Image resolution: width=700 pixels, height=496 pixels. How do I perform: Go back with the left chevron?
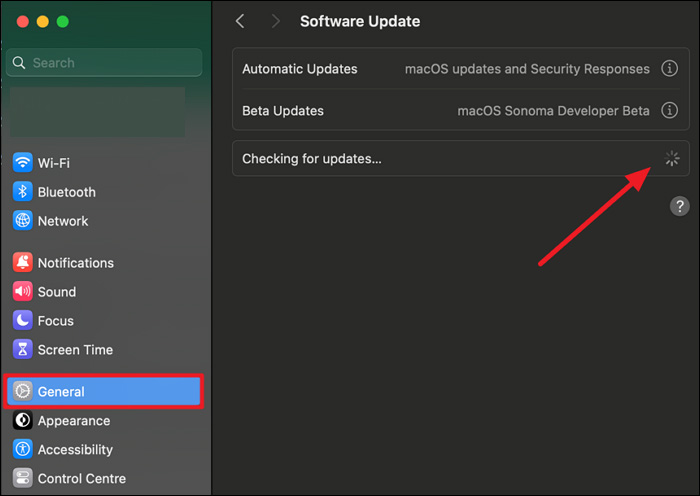click(x=240, y=21)
